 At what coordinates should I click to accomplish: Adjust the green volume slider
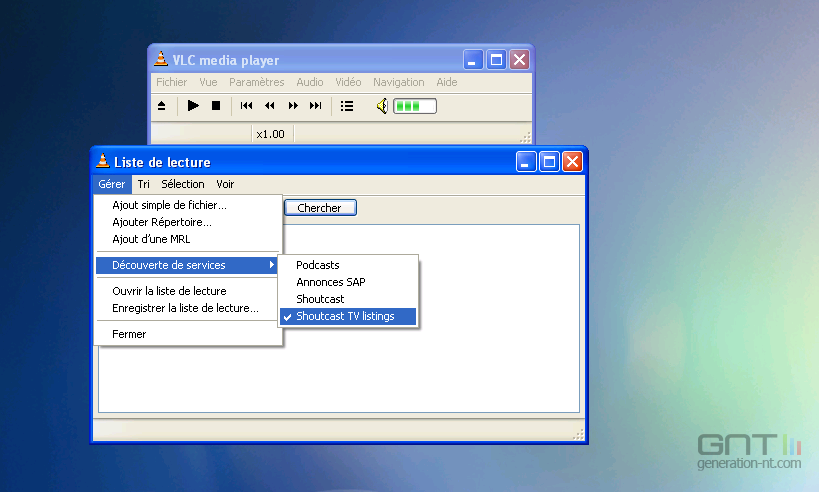coord(415,107)
